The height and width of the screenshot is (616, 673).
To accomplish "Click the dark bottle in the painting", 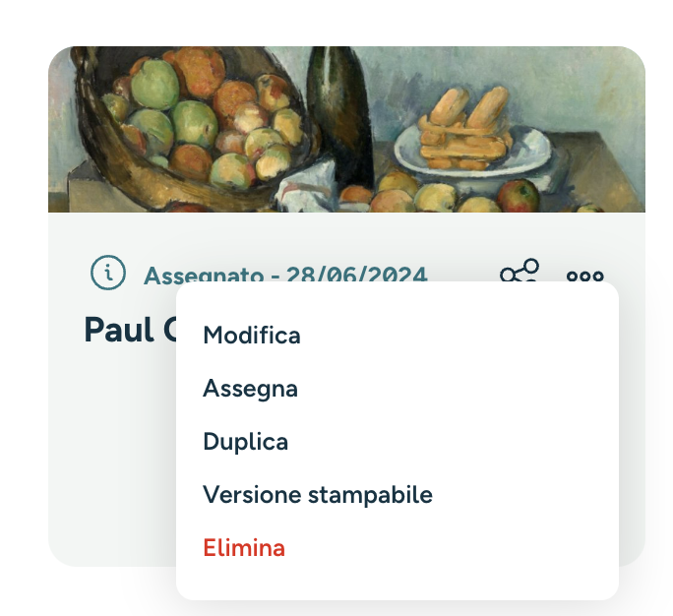I will [x=341, y=116].
